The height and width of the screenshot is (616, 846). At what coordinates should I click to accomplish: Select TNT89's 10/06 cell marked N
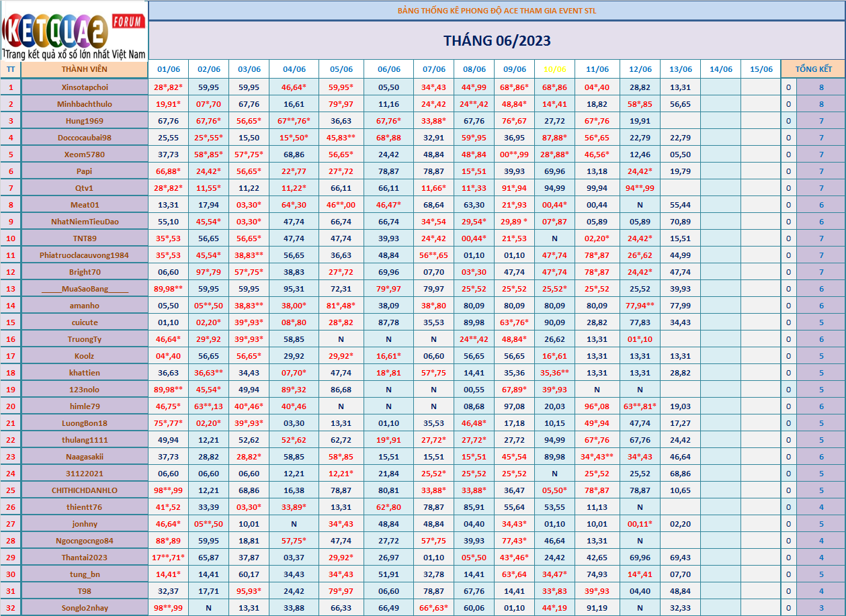pyautogui.click(x=554, y=238)
